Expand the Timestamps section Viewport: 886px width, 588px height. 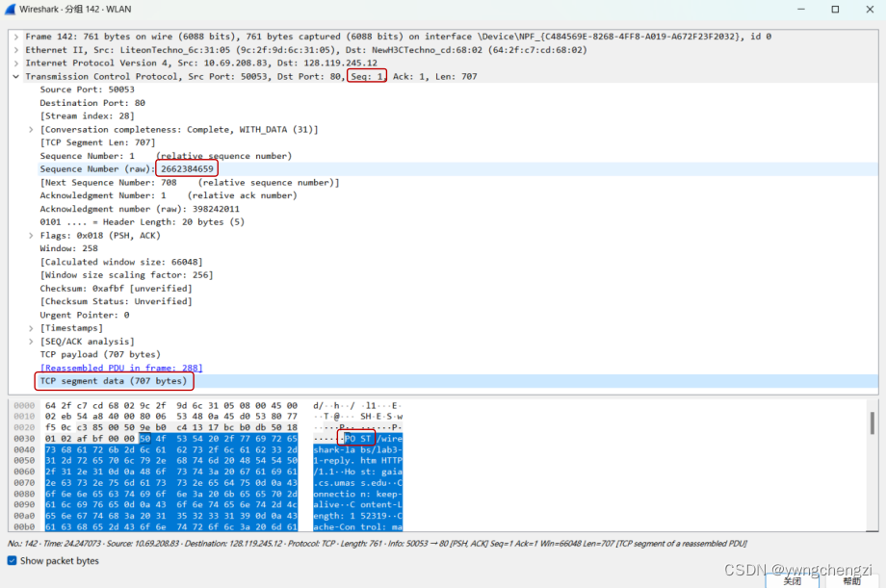(29, 327)
